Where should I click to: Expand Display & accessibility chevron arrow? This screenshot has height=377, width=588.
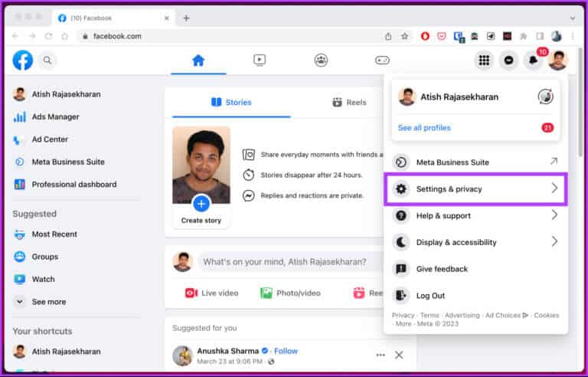(x=554, y=242)
